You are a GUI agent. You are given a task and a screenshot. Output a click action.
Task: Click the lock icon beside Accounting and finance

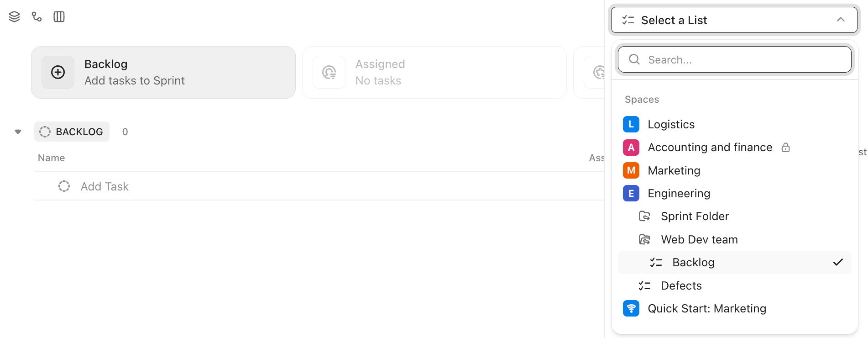click(x=786, y=147)
